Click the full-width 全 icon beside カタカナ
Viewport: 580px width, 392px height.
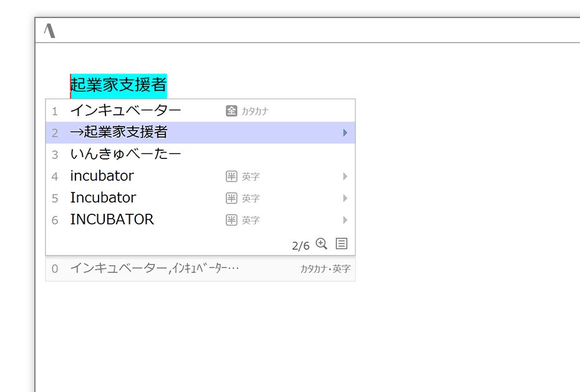pyautogui.click(x=231, y=111)
